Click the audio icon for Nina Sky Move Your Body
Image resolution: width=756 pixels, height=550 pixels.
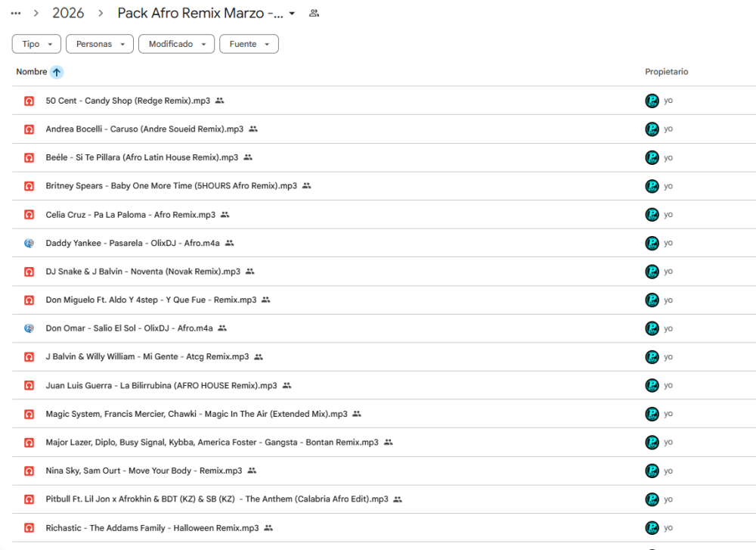tap(29, 471)
